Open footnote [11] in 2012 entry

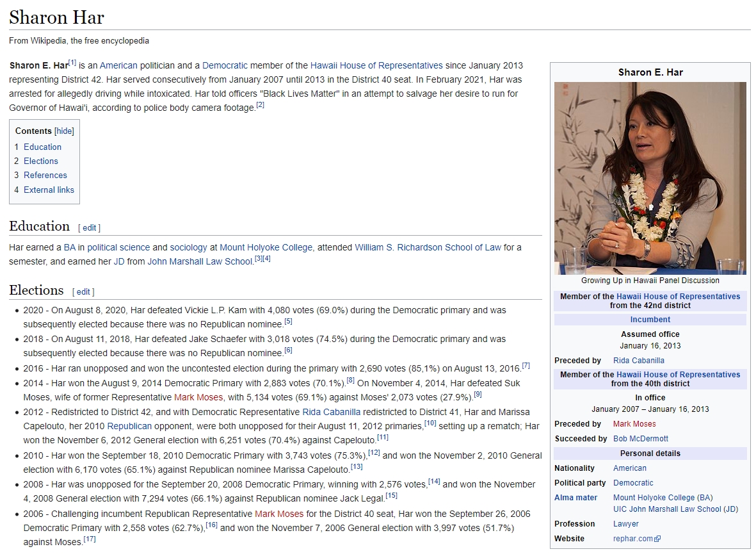382,437
